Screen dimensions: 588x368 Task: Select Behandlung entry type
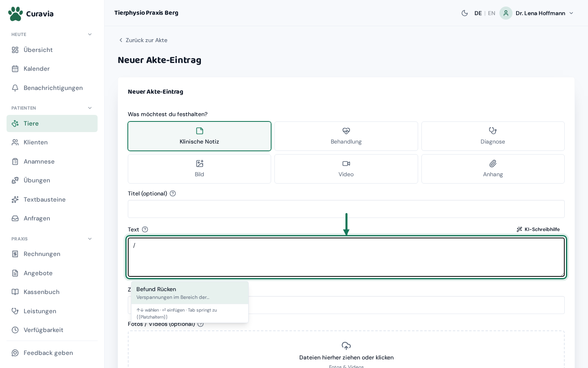pos(346,136)
